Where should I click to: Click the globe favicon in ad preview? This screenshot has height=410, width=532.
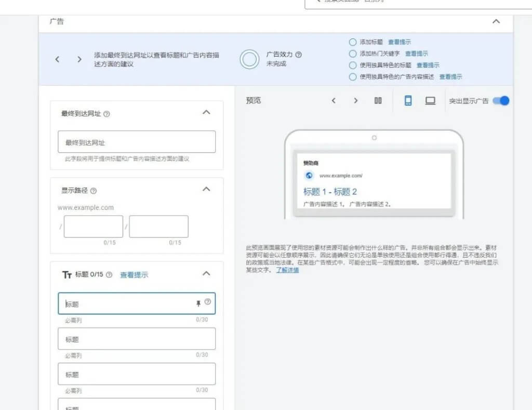click(x=309, y=176)
